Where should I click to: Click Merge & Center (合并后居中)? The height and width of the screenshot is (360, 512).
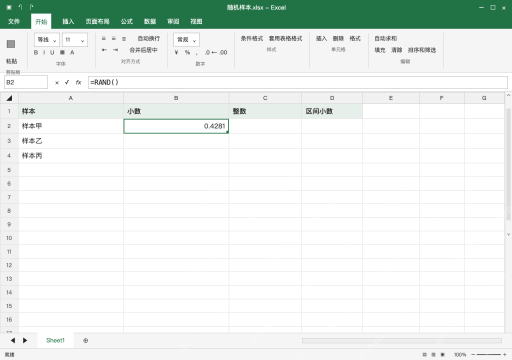click(x=143, y=50)
